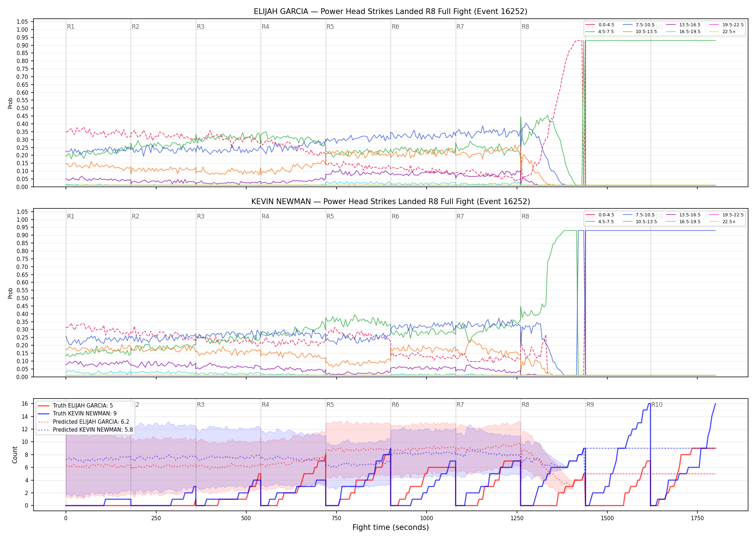Click the 16.5-19.5 legend entry in Newman chart
Screen dimensions: 756x540
683,222
